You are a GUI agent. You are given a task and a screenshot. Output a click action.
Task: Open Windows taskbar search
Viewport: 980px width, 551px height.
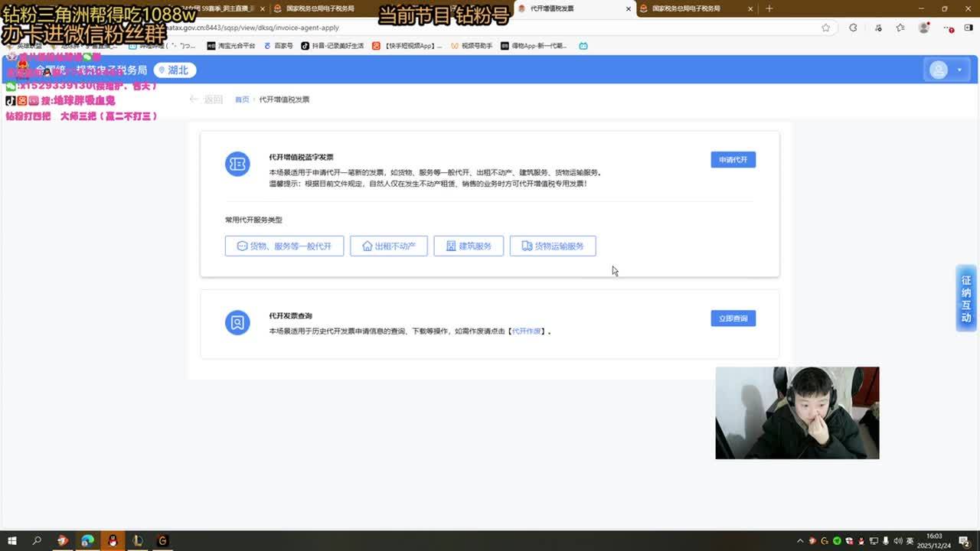(x=37, y=541)
